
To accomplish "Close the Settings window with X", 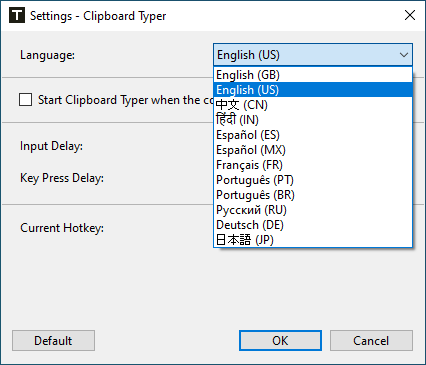I will coord(410,15).
